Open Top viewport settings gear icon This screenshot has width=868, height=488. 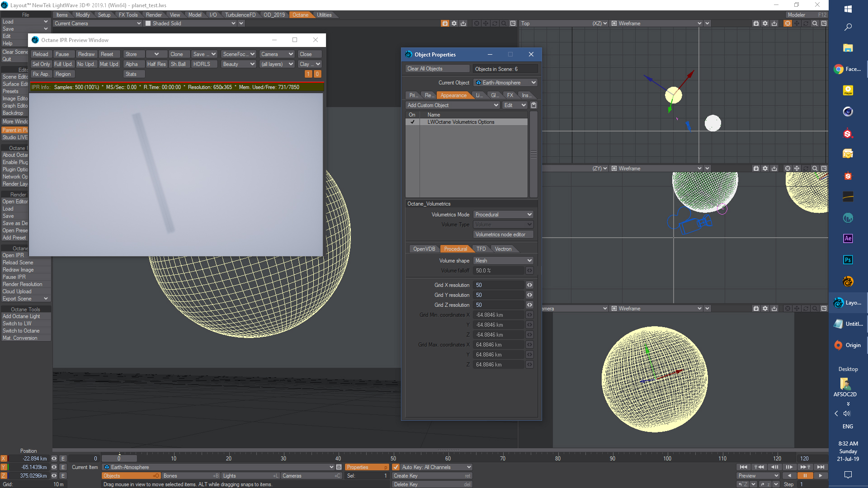point(765,23)
